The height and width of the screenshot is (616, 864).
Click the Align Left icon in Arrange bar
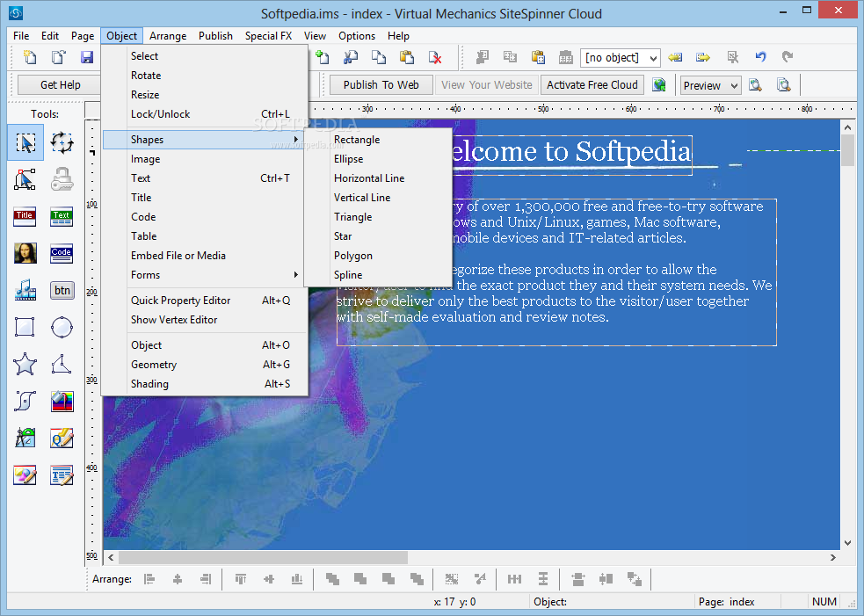149,579
